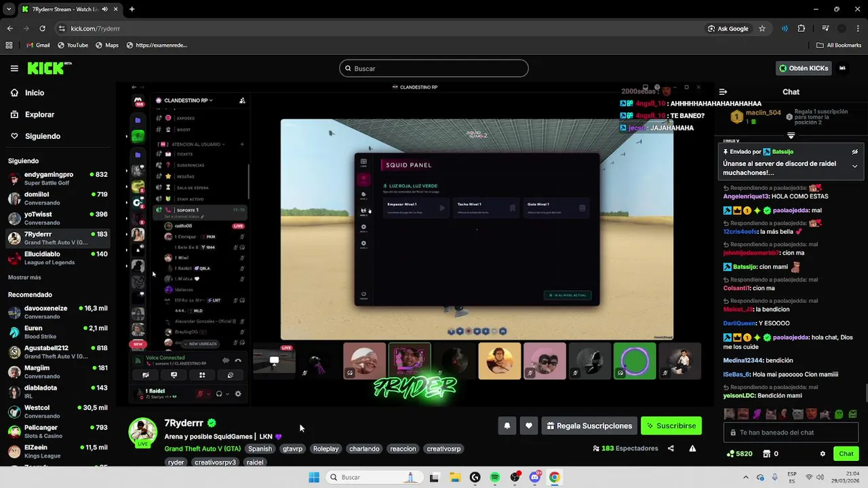The width and height of the screenshot is (868, 488).
Task: Click Ask Google button in address bar
Action: (728, 28)
